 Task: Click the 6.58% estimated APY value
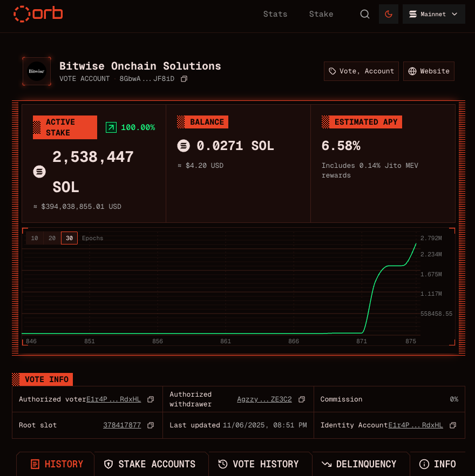[341, 146]
